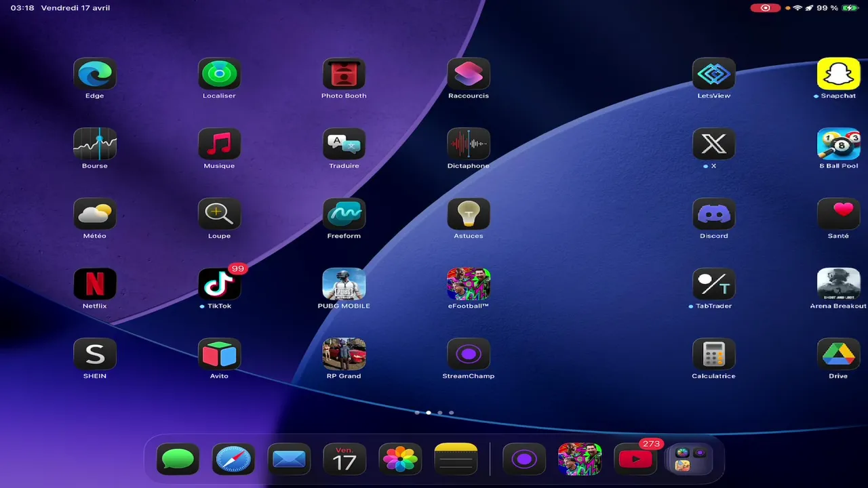This screenshot has width=868, height=488.
Task: Open the Raccourcis app
Action: click(x=469, y=74)
